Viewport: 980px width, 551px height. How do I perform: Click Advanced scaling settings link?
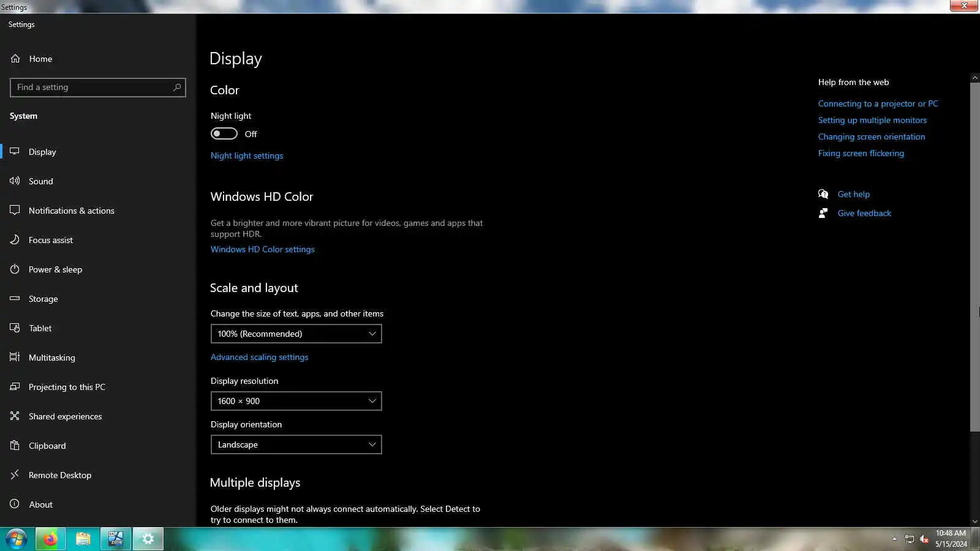[x=260, y=358]
